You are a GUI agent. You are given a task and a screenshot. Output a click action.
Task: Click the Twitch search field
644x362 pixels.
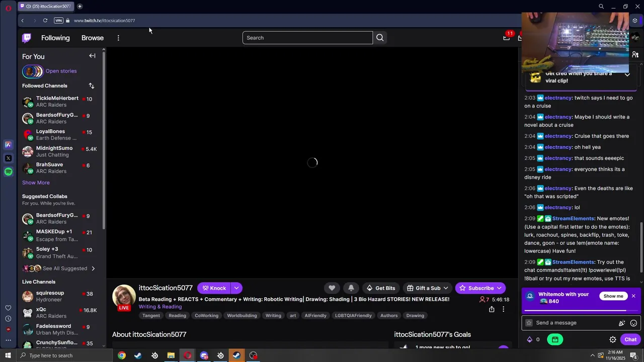(307, 38)
